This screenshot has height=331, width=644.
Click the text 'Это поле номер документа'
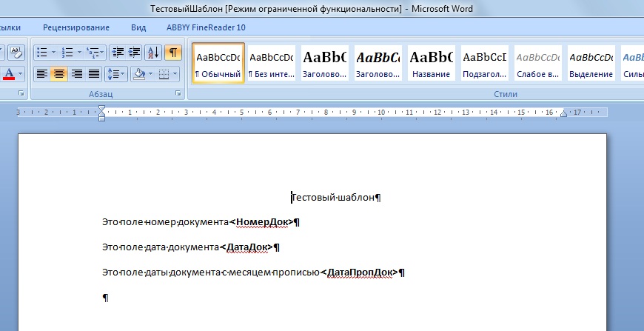[x=165, y=222]
